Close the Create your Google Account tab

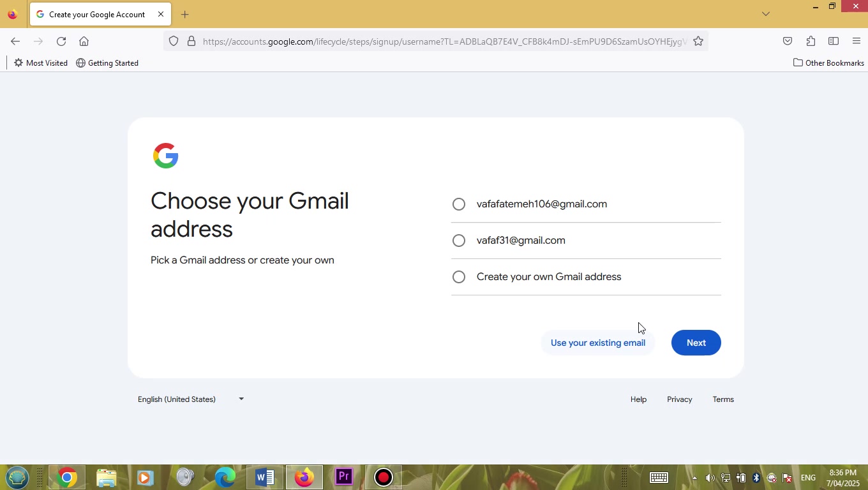pos(161,14)
